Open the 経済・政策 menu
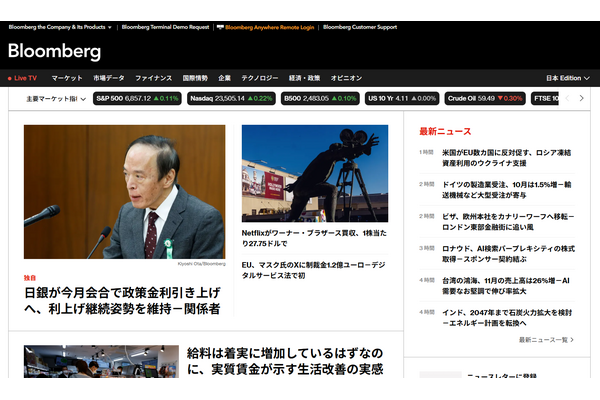 pyautogui.click(x=304, y=78)
